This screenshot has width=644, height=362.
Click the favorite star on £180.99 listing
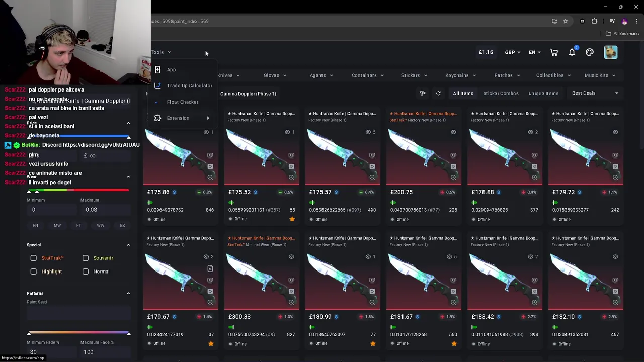[373, 343]
